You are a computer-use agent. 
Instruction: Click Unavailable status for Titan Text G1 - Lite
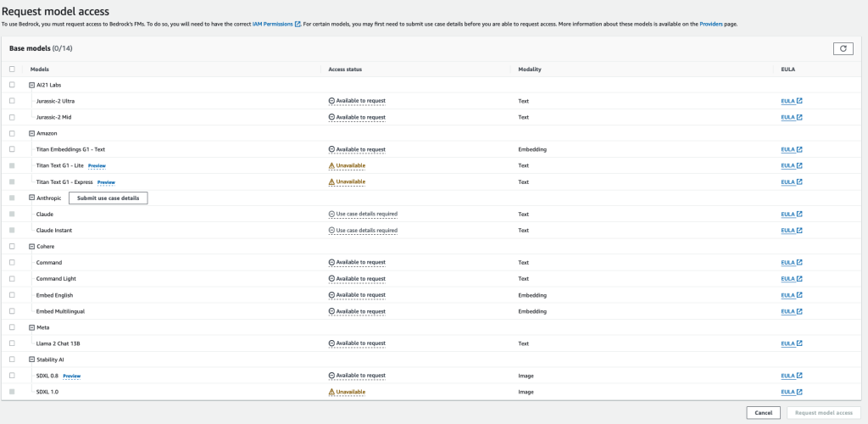[347, 165]
